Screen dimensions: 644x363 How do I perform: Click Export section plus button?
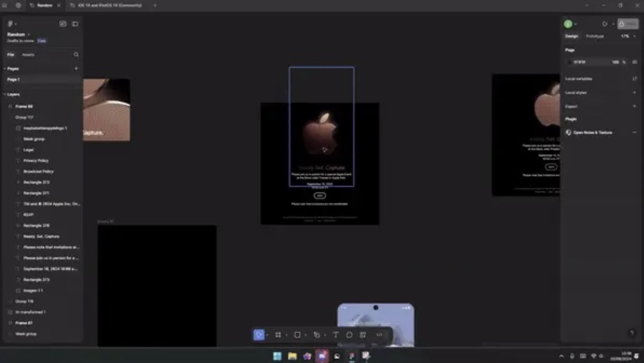634,106
